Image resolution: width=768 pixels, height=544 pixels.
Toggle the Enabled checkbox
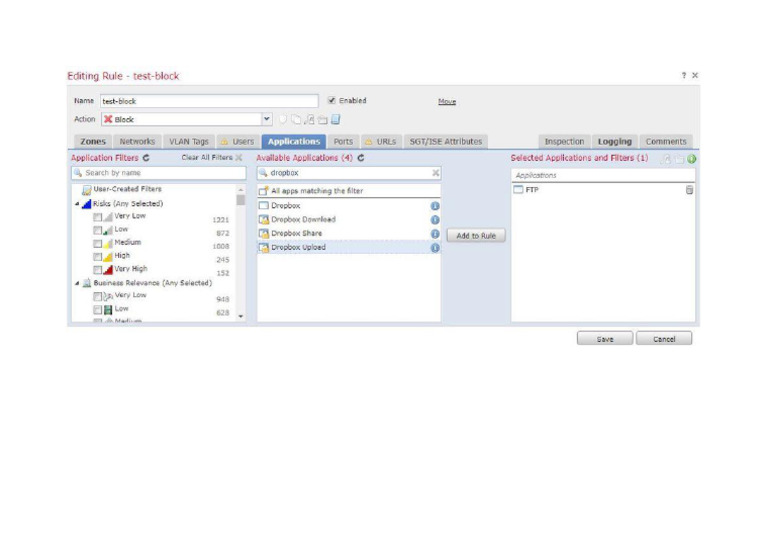(x=332, y=101)
